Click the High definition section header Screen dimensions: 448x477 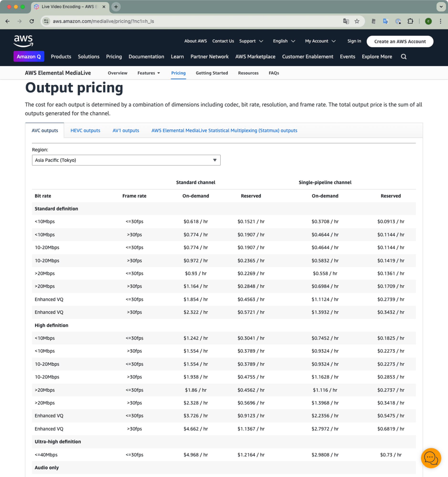click(x=51, y=325)
